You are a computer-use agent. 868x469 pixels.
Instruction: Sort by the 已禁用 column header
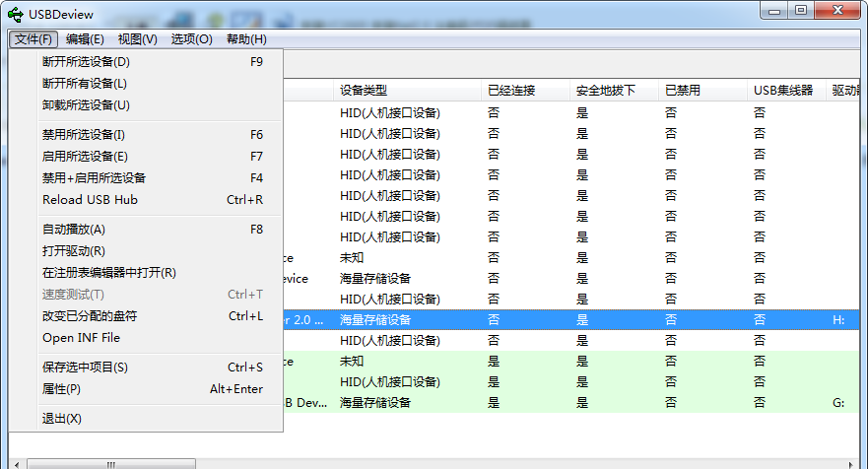point(702,91)
